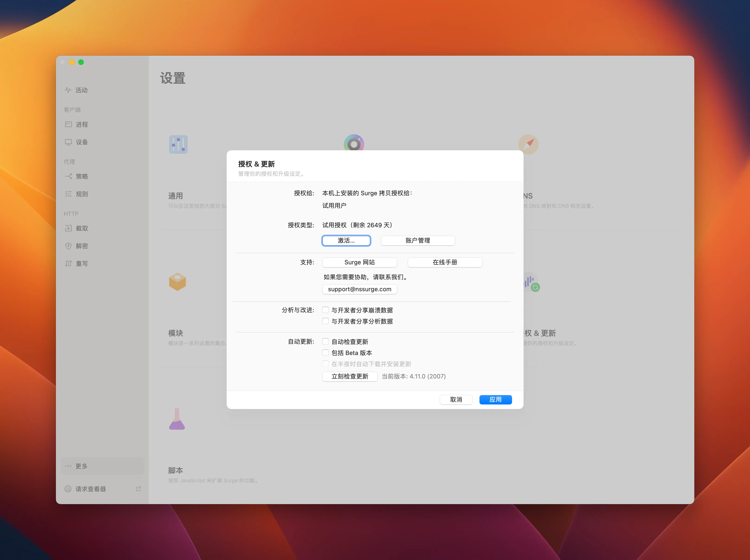This screenshot has width=750, height=560.
Task: Open the 授权 & 更新 waveform icon
Action: [x=532, y=282]
